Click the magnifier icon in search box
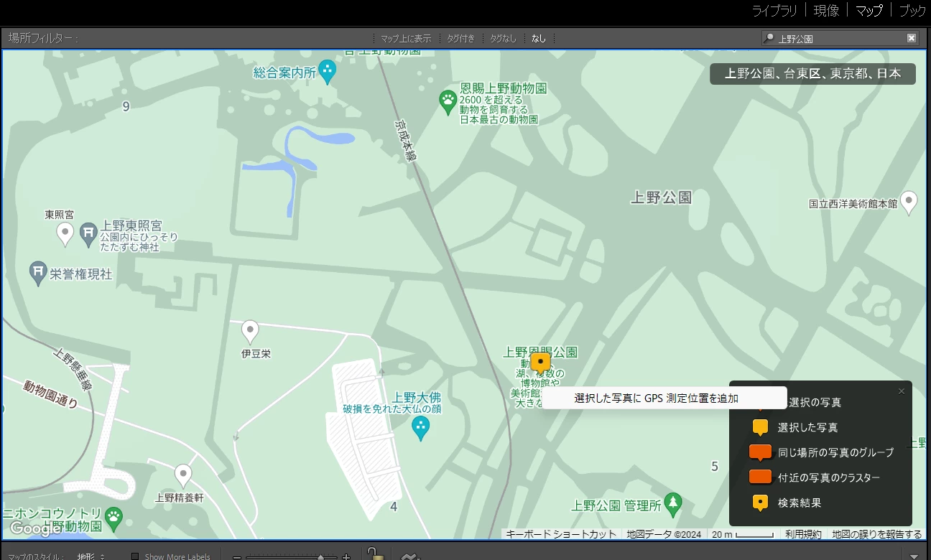Image resolution: width=931 pixels, height=560 pixels. click(770, 38)
